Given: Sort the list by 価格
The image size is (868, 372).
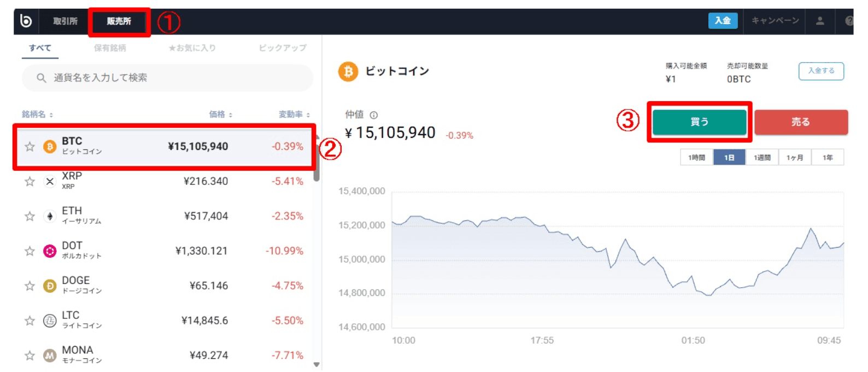Looking at the screenshot, I should 221,114.
